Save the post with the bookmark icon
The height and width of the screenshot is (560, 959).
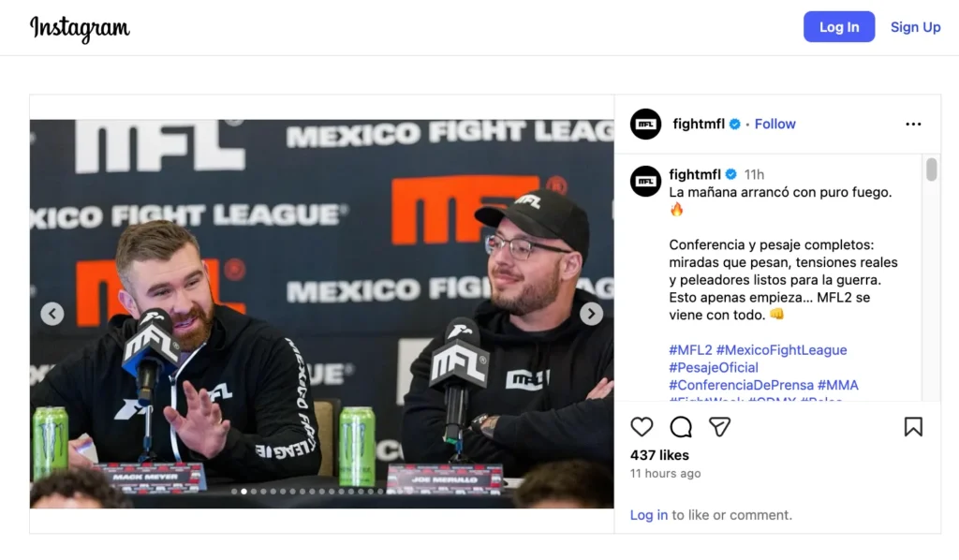(x=913, y=427)
